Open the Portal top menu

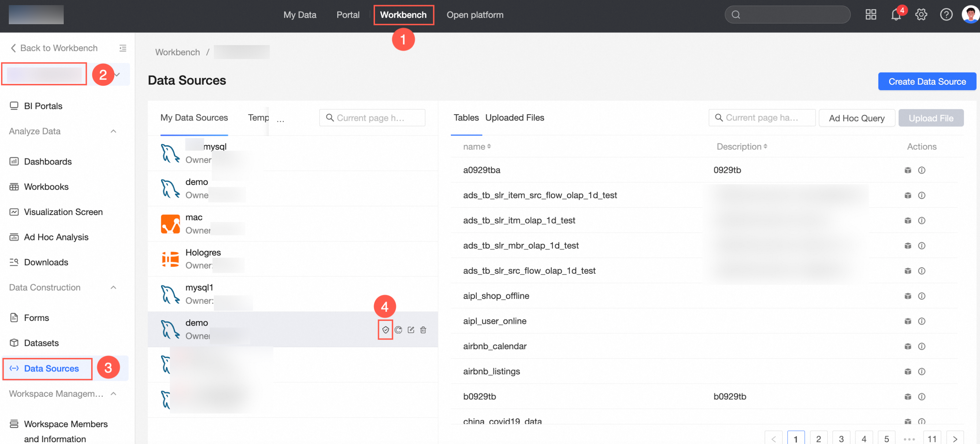(x=348, y=15)
